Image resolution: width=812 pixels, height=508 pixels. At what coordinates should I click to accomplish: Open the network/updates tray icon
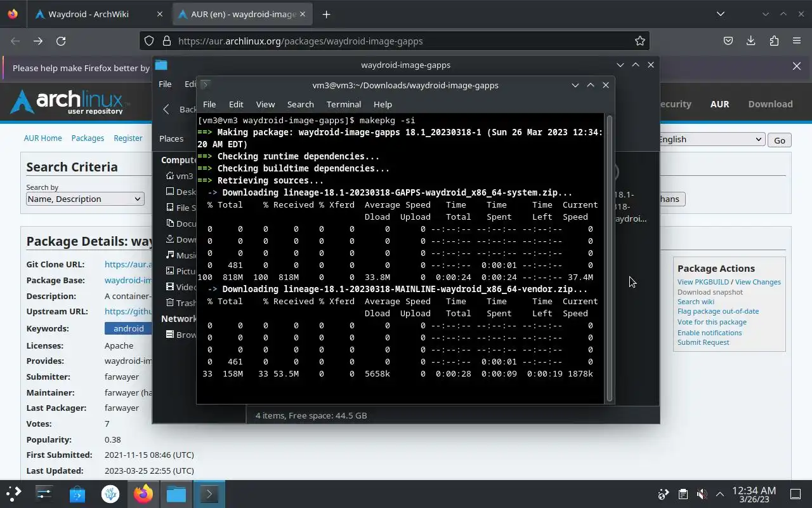(664, 494)
